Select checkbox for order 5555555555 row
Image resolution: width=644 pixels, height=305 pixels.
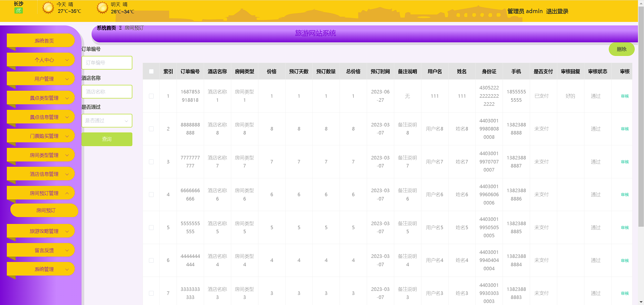pos(151,227)
